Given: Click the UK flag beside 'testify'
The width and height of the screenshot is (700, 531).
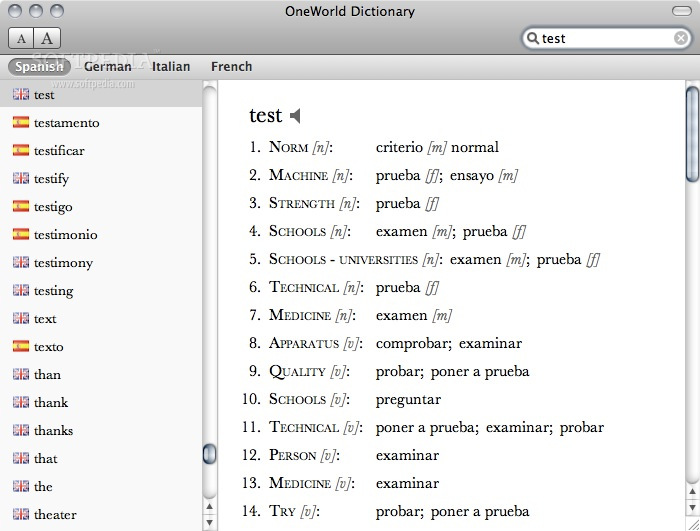Looking at the screenshot, I should click(21, 178).
